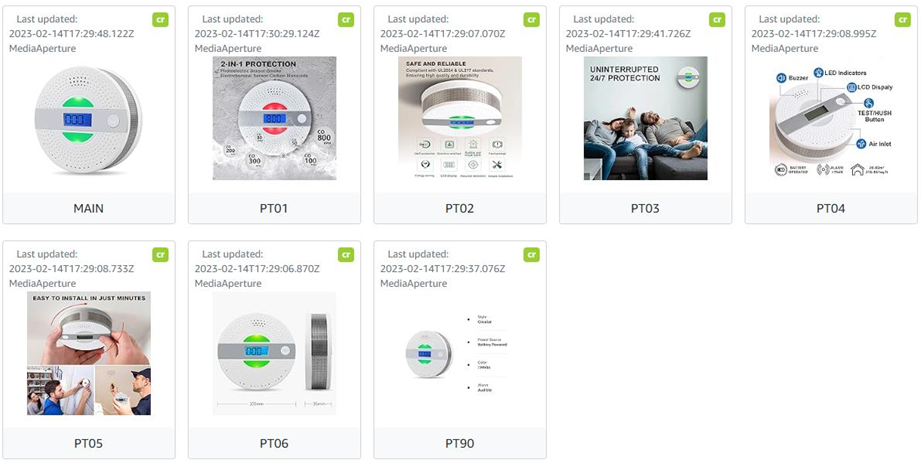Select the labeled detector features diagram thumbnail

[x=831, y=118]
